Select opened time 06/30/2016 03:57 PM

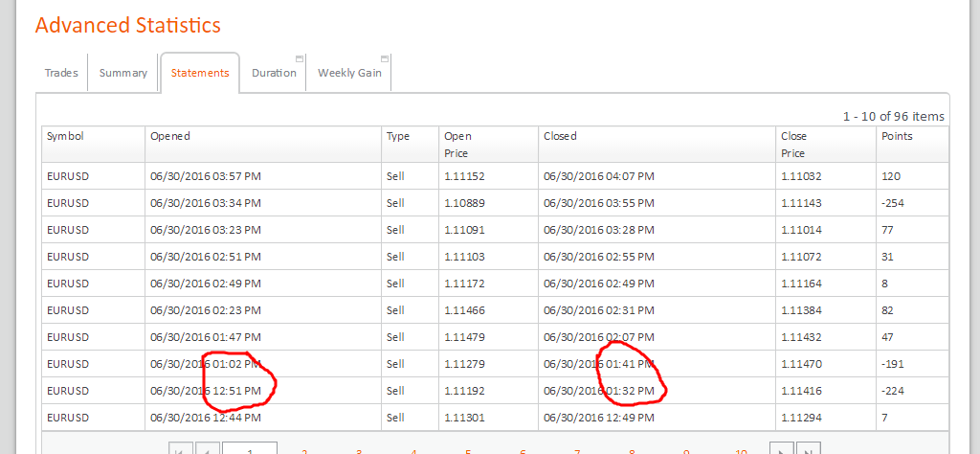pyautogui.click(x=206, y=176)
